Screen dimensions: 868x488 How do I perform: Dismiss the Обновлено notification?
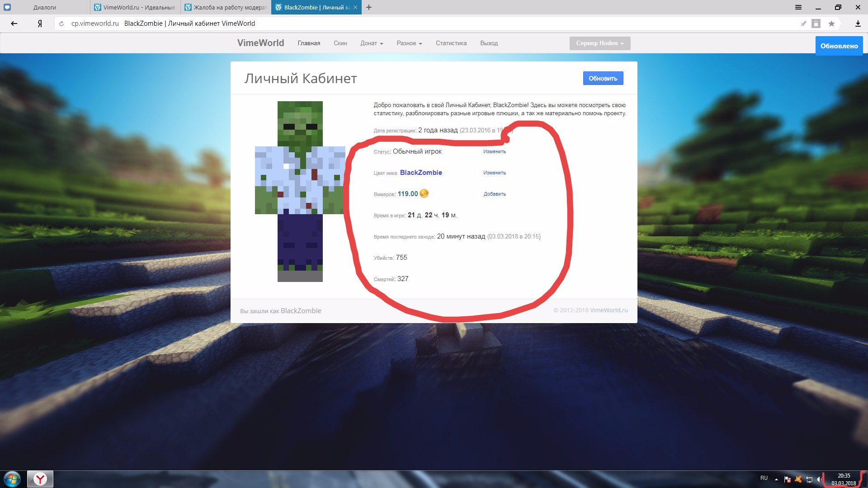[839, 46]
